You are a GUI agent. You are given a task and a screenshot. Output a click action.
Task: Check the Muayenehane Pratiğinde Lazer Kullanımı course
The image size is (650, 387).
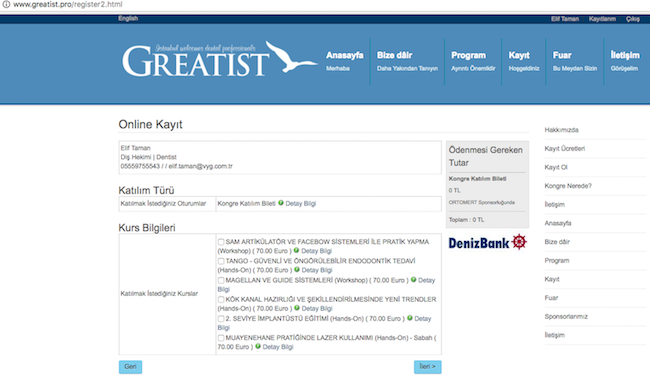[x=221, y=338]
